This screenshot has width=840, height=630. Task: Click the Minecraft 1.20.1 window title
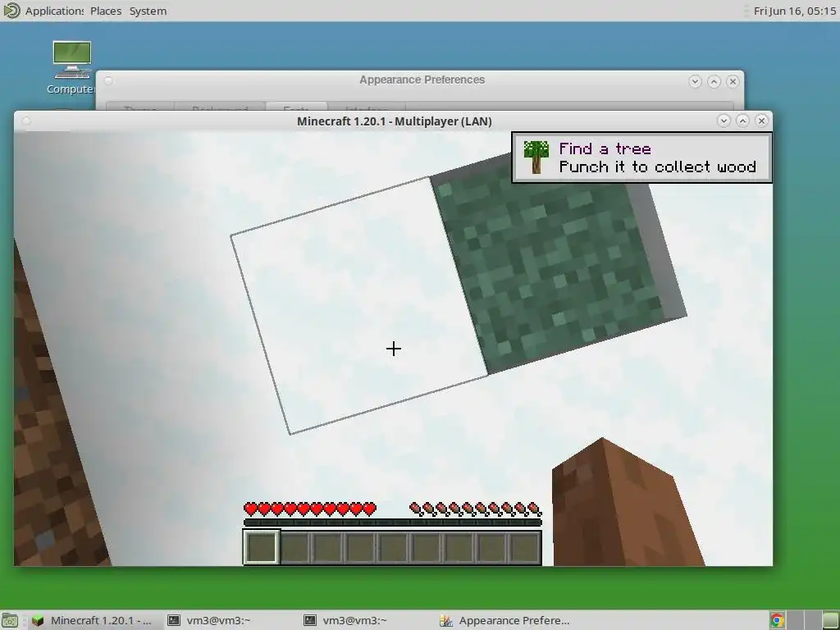point(395,121)
